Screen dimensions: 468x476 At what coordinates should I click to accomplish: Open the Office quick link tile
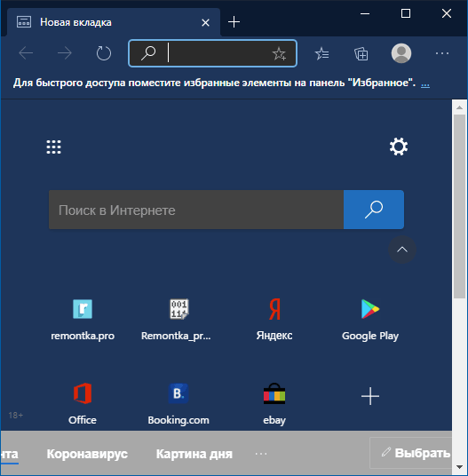[83, 404]
